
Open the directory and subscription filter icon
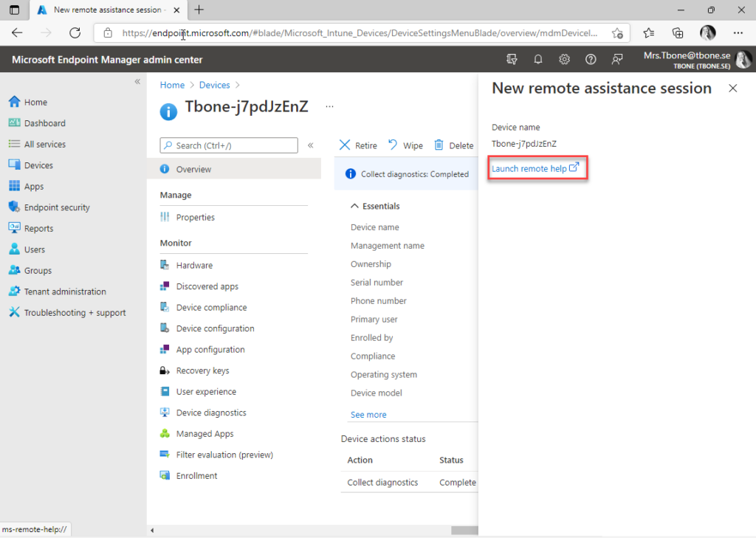(512, 59)
